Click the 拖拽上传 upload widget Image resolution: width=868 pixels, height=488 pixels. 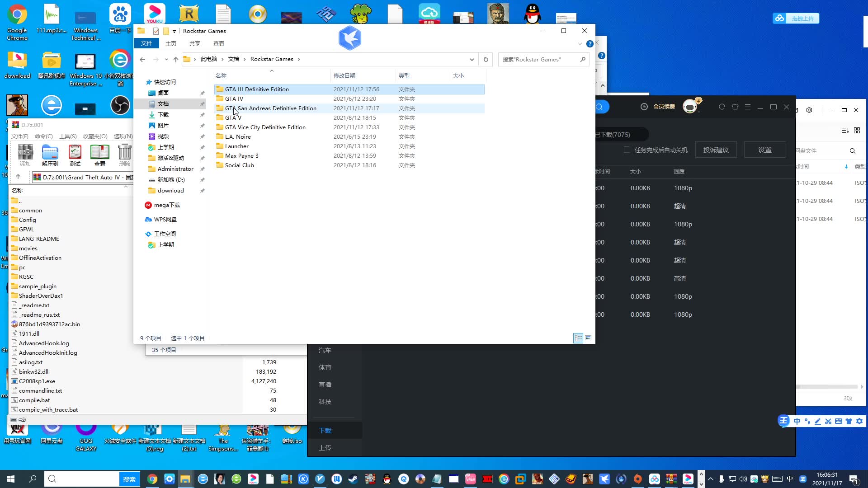796,19
